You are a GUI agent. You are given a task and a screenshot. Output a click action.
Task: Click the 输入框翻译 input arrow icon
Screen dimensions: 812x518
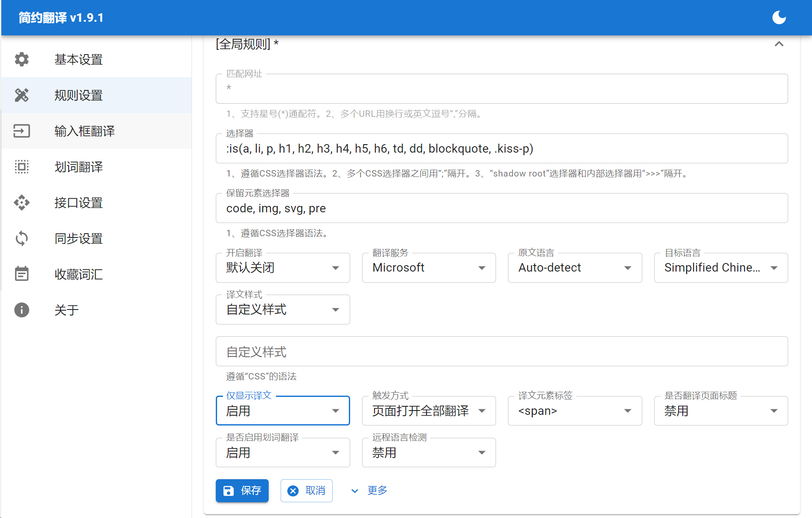click(x=22, y=131)
